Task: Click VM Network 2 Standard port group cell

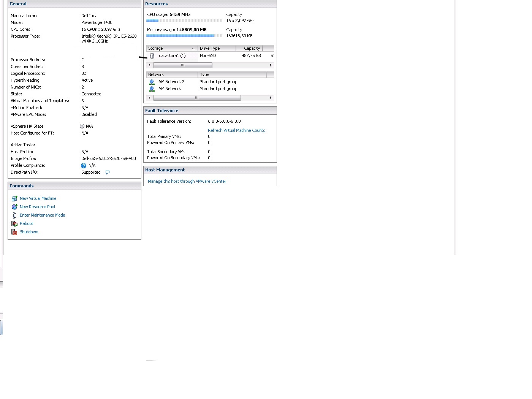Action: pyautogui.click(x=218, y=82)
